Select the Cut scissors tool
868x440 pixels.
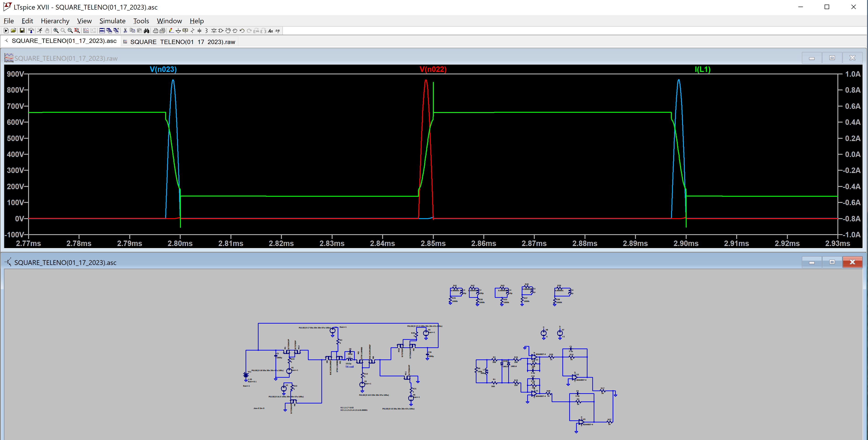125,31
